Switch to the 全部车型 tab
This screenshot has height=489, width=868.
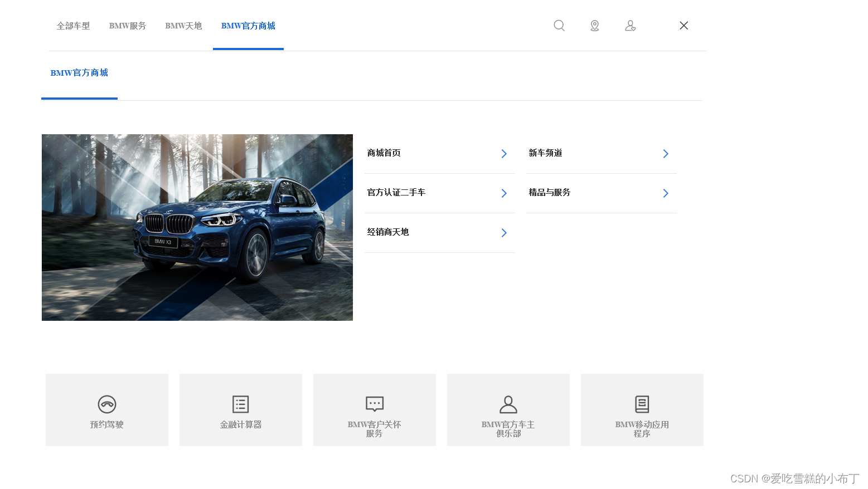[x=73, y=26]
